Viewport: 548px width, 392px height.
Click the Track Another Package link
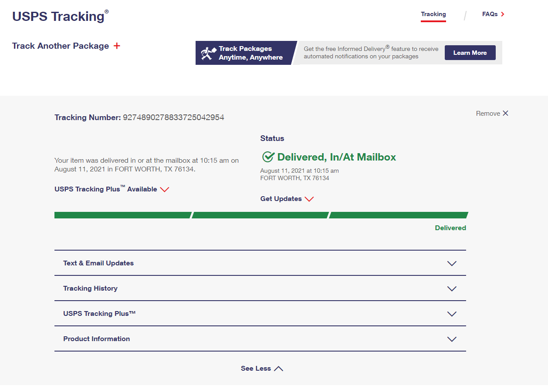[x=61, y=46]
